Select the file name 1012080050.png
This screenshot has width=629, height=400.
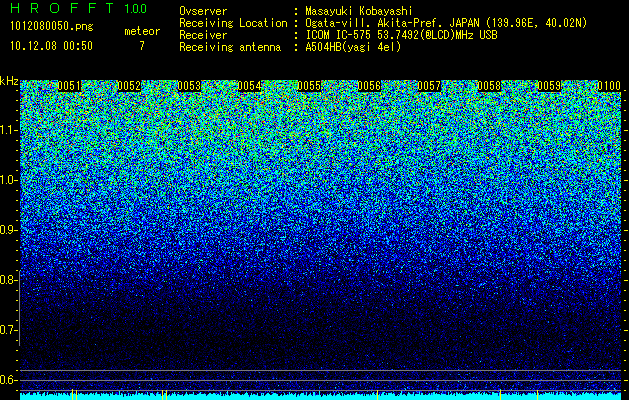pos(52,26)
